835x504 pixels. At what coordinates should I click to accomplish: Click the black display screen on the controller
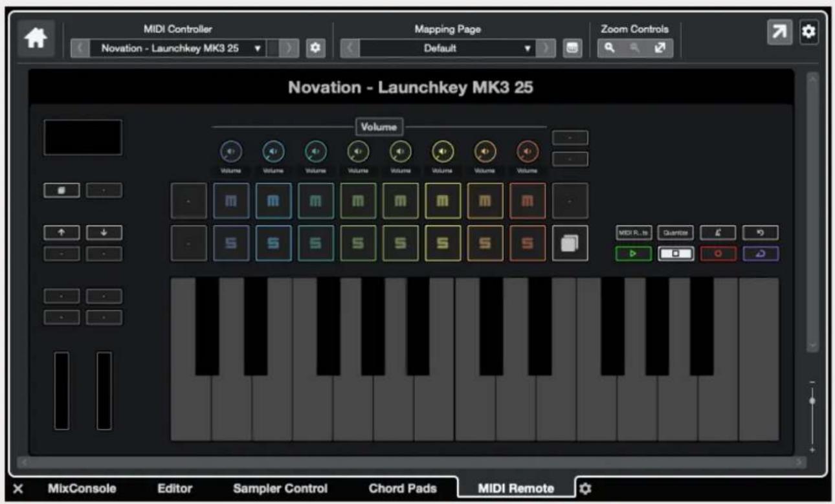point(83,137)
